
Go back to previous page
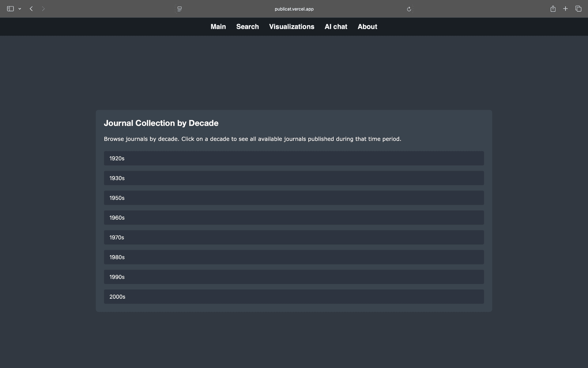(31, 9)
